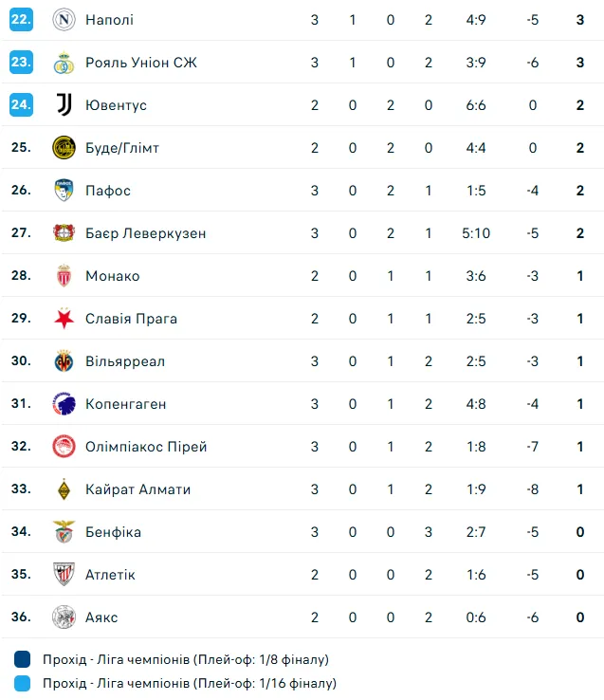Click the Ajax club logo
604x700 pixels.
[x=64, y=617]
